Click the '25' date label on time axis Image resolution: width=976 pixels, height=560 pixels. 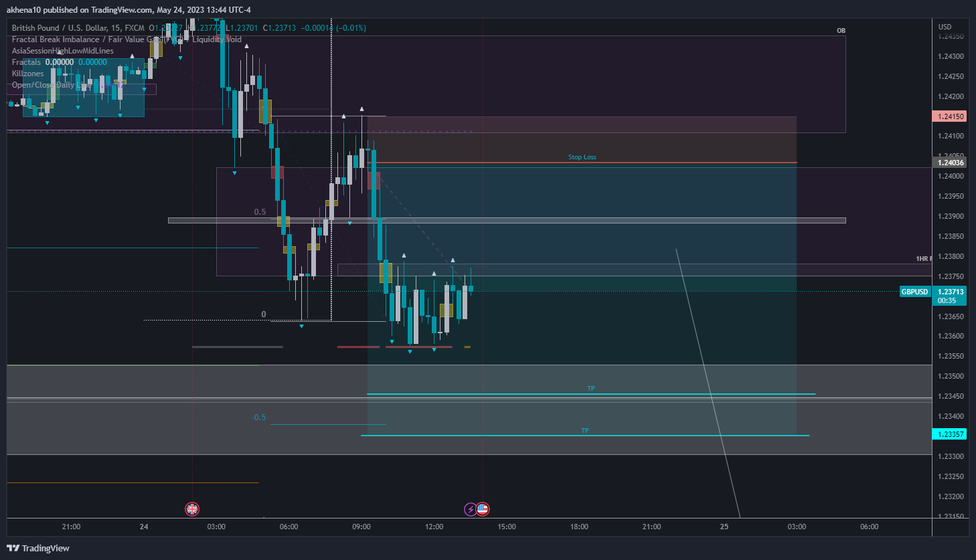click(724, 527)
